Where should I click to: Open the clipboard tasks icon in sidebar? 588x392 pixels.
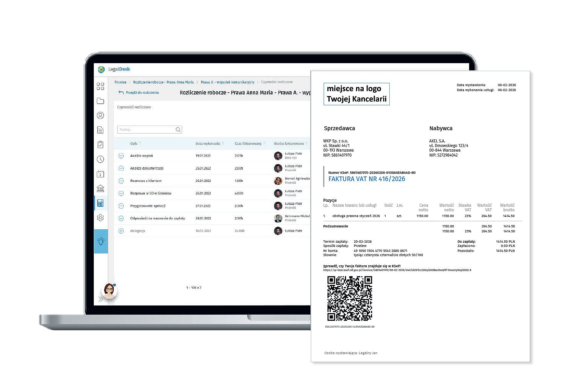(100, 145)
